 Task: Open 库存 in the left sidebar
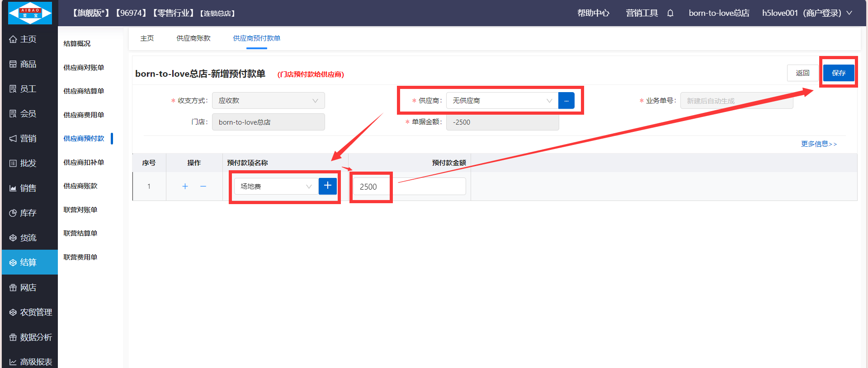[29, 213]
